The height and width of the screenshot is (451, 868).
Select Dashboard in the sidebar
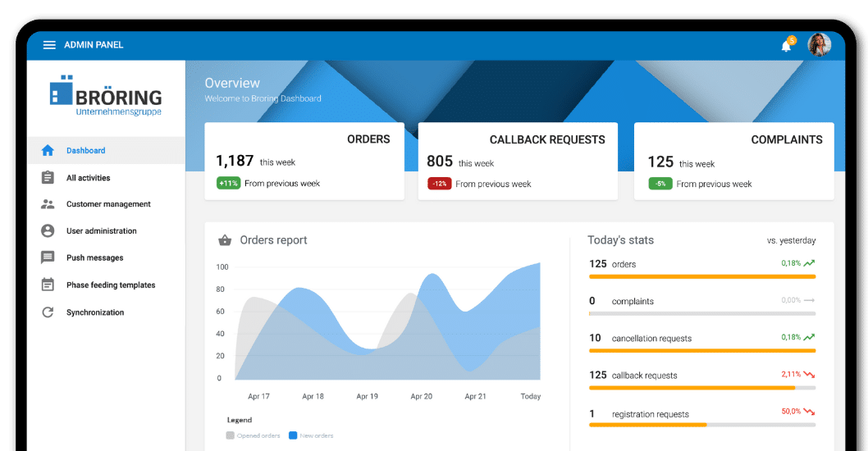106,150
